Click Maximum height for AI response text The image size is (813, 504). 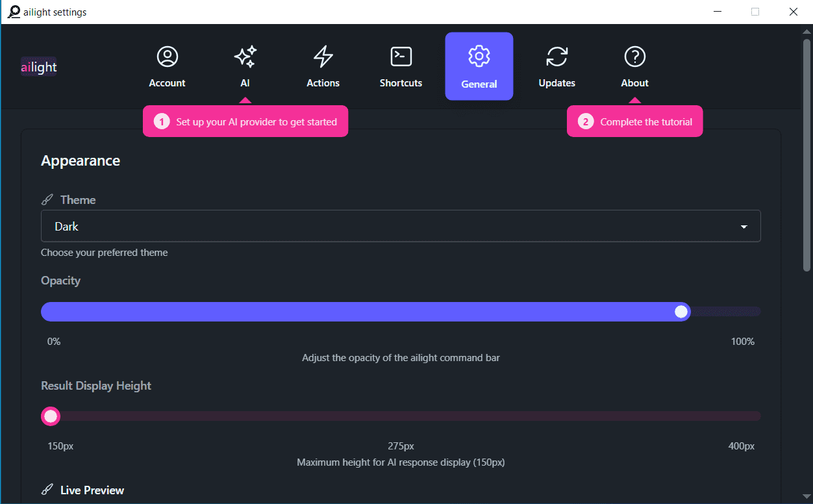pos(401,463)
